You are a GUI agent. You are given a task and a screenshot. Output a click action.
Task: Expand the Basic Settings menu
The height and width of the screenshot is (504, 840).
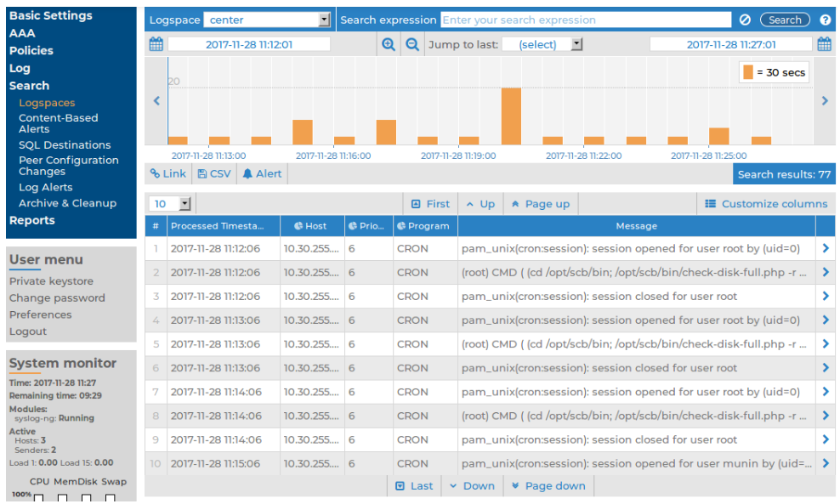[50, 15]
